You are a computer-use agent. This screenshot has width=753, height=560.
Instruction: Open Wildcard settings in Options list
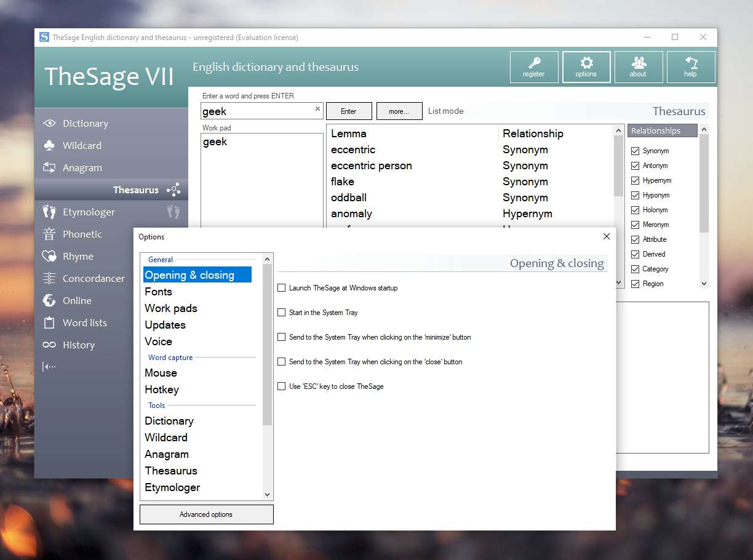(x=166, y=438)
